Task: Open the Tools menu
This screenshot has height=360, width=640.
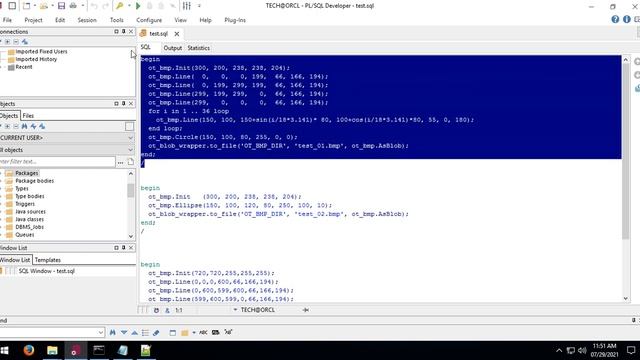Action: (x=116, y=20)
